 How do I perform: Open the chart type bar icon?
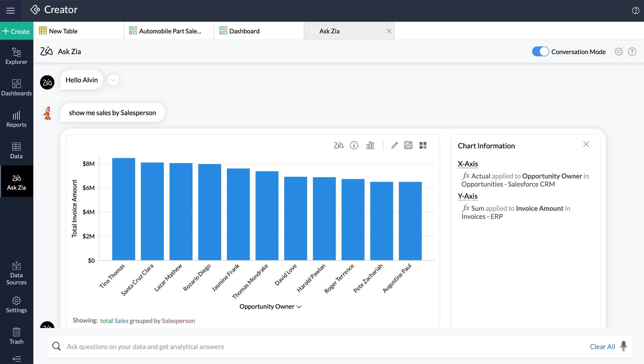pyautogui.click(x=370, y=145)
